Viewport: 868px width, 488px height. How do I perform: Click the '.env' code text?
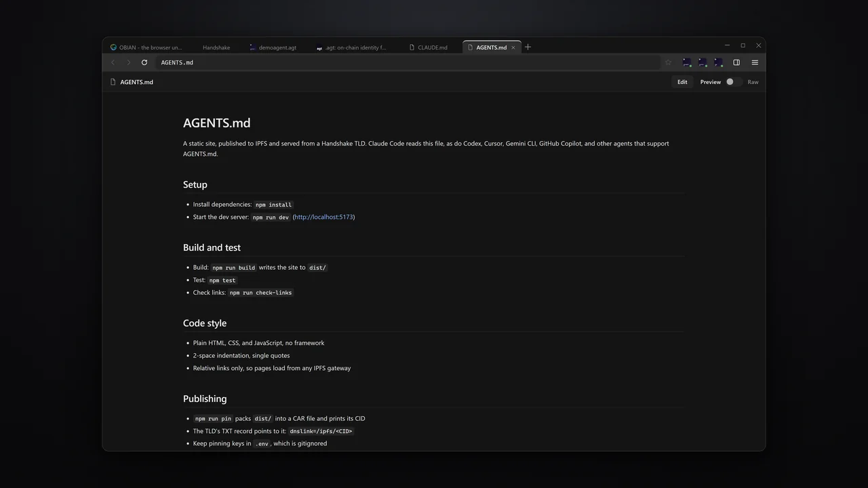(262, 444)
